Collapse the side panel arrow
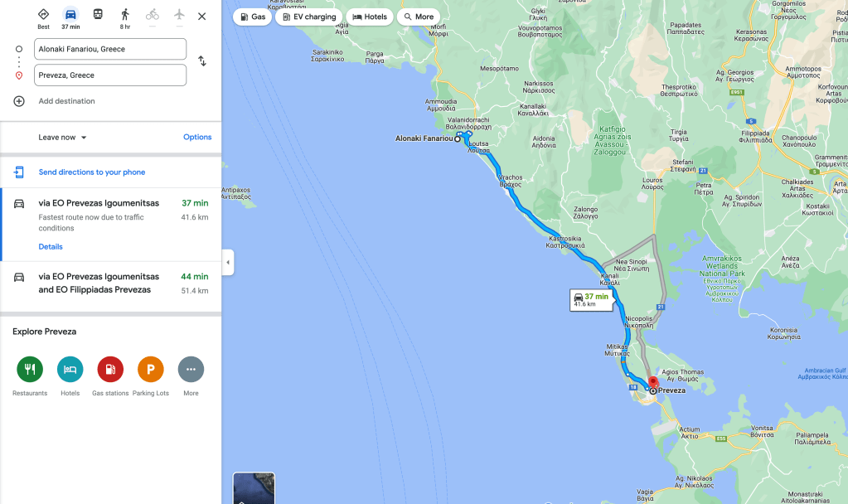The height and width of the screenshot is (504, 848). click(x=228, y=262)
